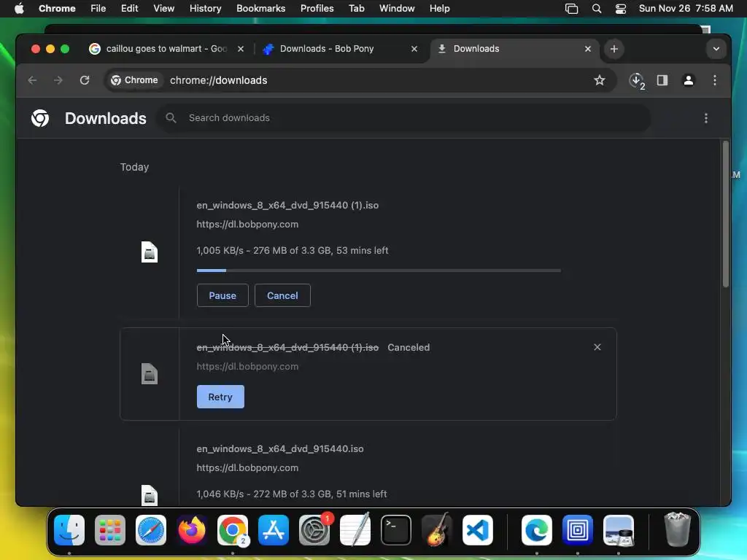Image resolution: width=747 pixels, height=560 pixels.
Task: Open the toolbar downloads bubble icon
Action: pyautogui.click(x=636, y=80)
